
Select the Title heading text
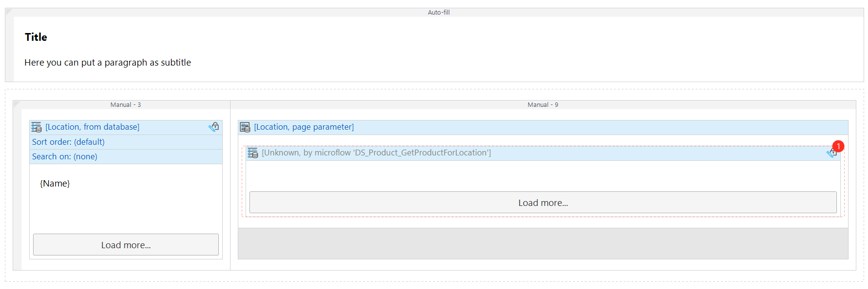(x=36, y=37)
